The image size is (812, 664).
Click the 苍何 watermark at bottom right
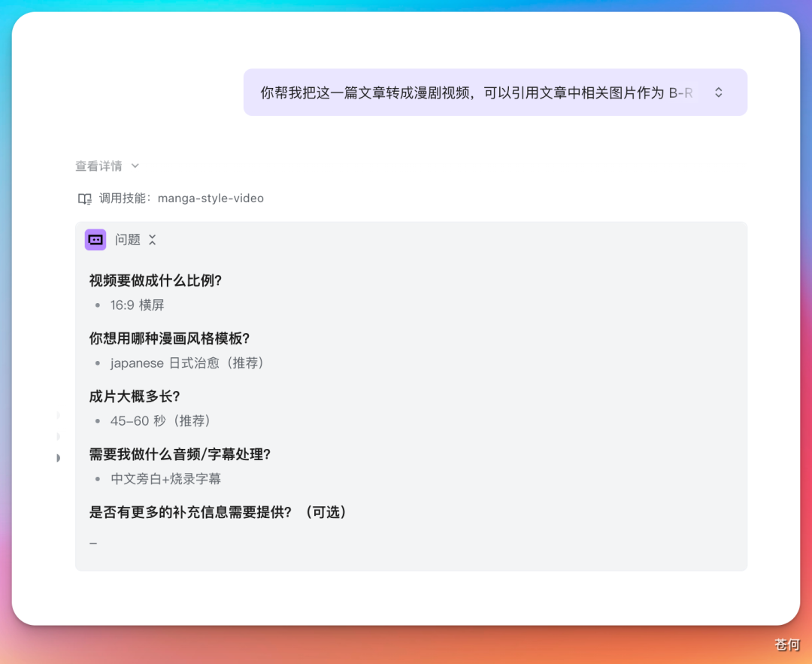[x=786, y=645]
